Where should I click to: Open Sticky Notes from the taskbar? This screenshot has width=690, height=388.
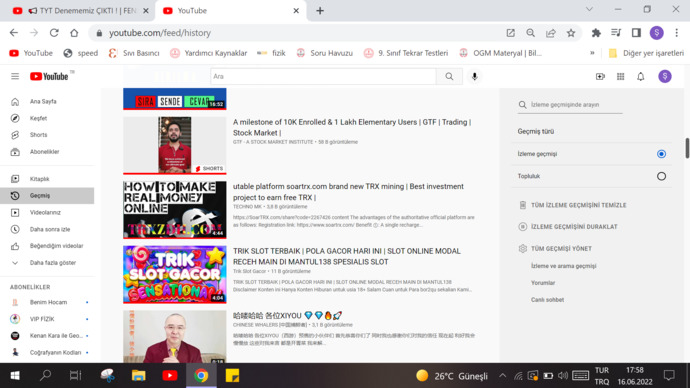pyautogui.click(x=232, y=376)
